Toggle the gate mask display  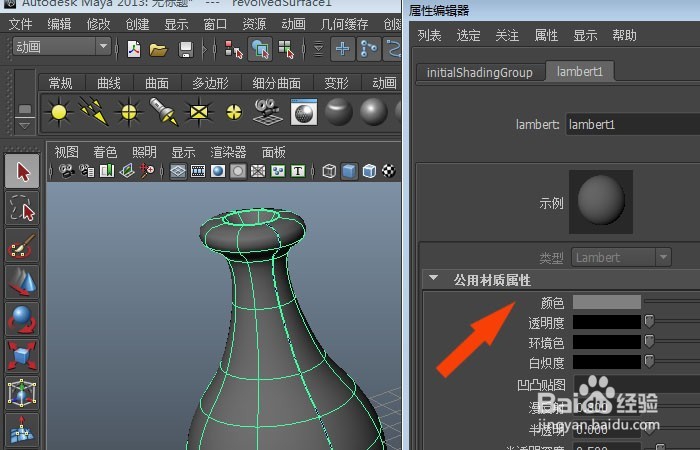pos(238,171)
